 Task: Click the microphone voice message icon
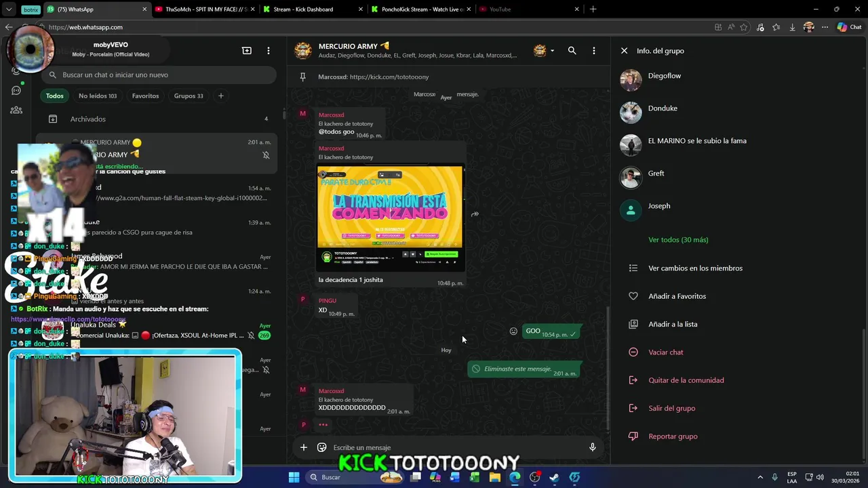592,447
